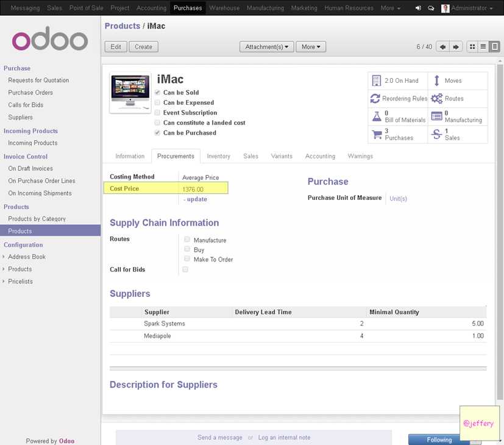This screenshot has height=445, width=504.
Task: Expand Address Book in Configuration
Action: (x=27, y=257)
